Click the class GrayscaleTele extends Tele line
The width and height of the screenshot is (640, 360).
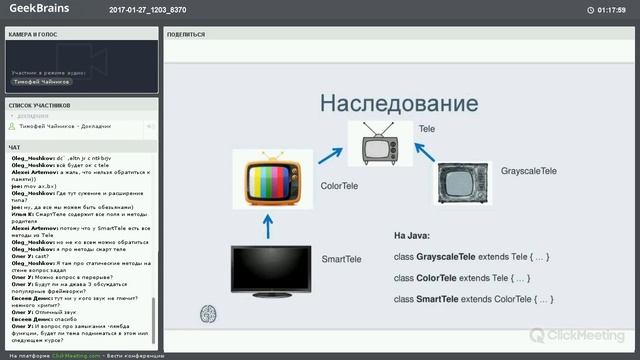[x=471, y=257]
